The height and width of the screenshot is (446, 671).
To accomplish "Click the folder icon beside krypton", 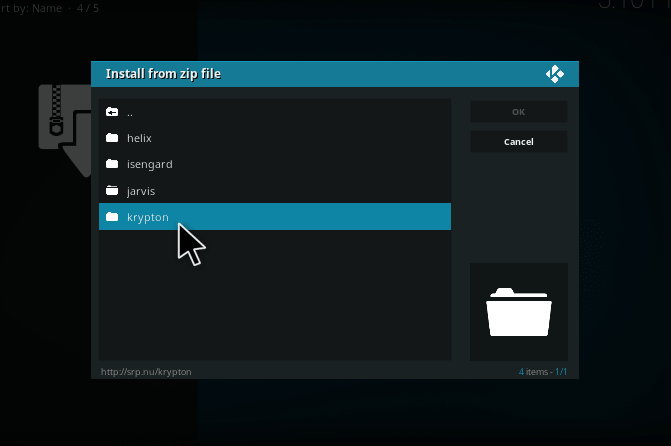I will tap(112, 217).
